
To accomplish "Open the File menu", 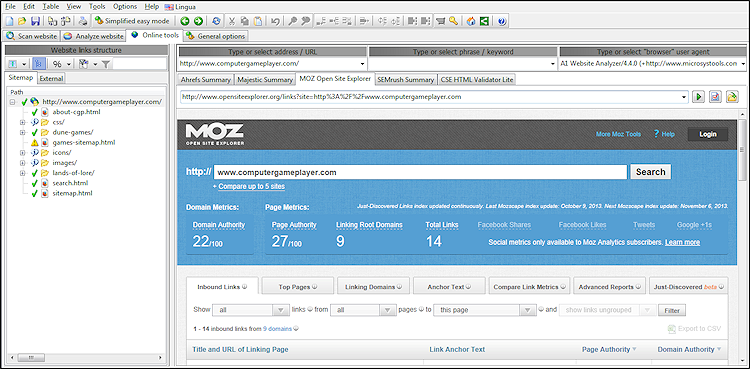I will point(10,7).
